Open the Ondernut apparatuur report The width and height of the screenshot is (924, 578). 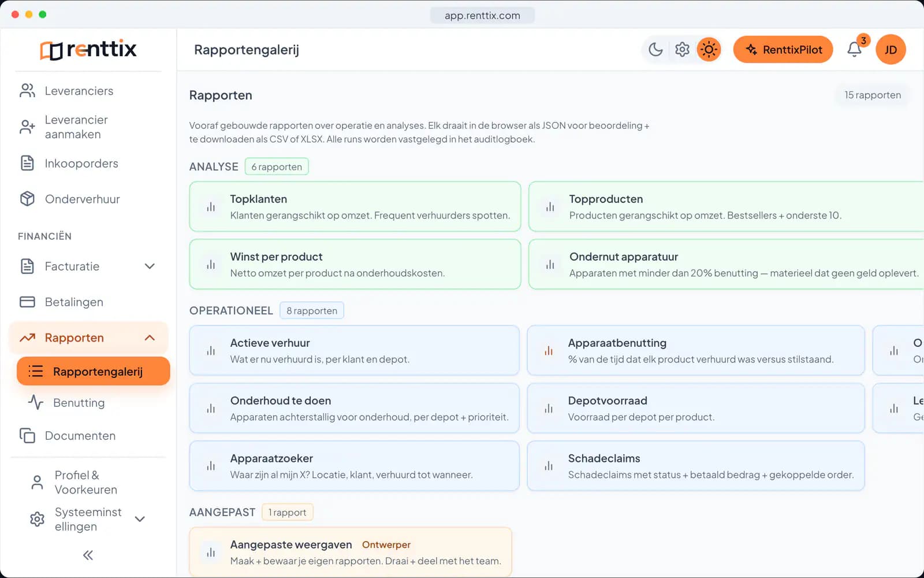click(726, 264)
